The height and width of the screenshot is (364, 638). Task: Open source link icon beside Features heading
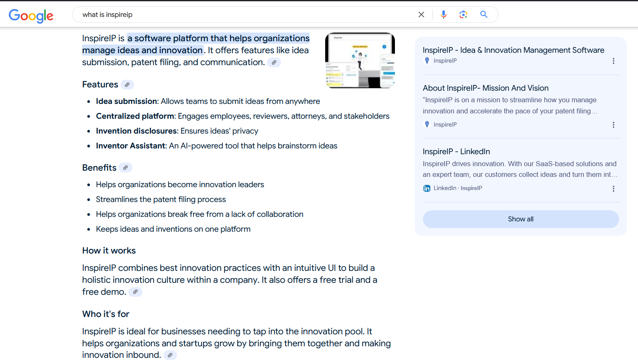click(127, 85)
